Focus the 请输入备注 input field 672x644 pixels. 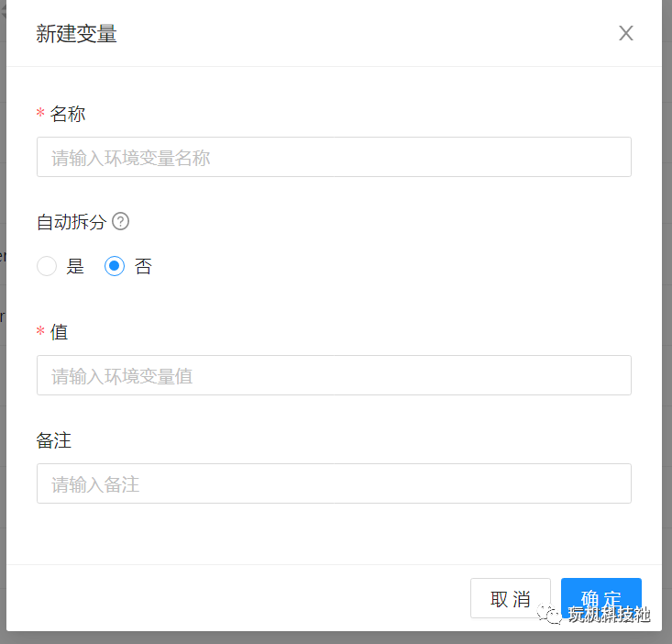tap(334, 483)
